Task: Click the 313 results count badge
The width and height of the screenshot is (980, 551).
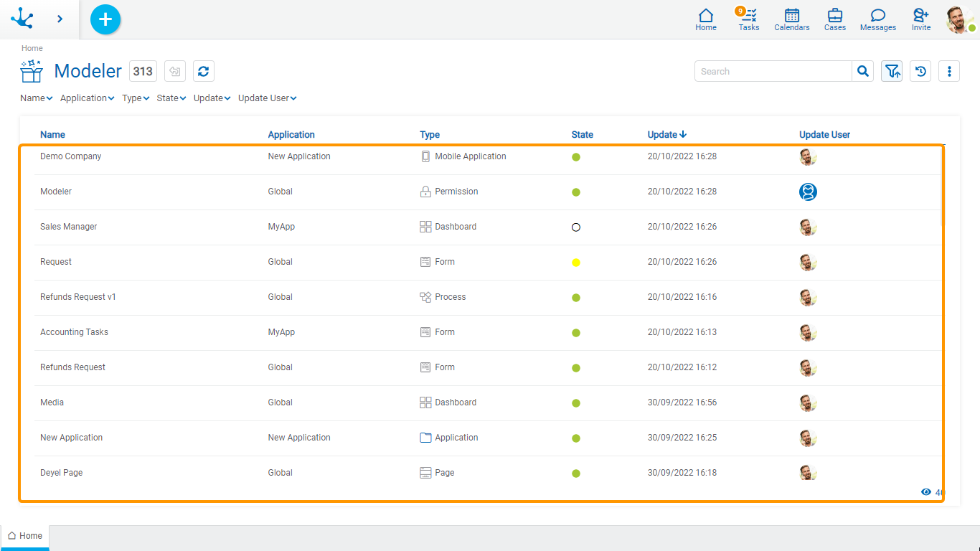Action: 143,71
